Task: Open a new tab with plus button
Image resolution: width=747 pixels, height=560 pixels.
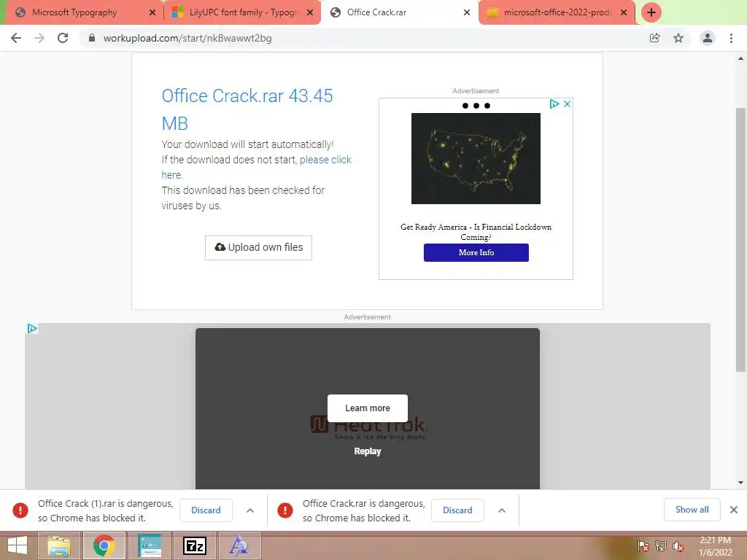Action: [651, 12]
